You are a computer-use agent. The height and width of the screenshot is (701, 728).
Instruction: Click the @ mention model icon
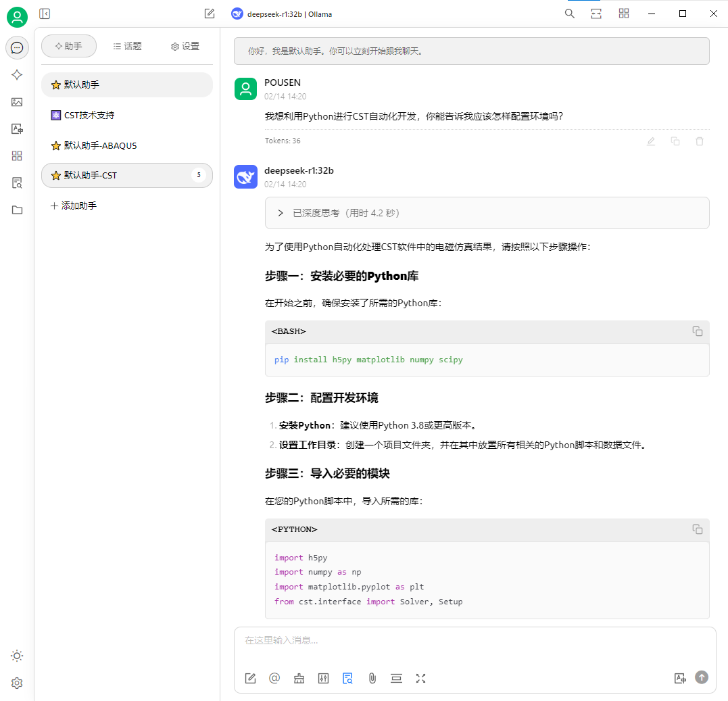[x=274, y=678]
